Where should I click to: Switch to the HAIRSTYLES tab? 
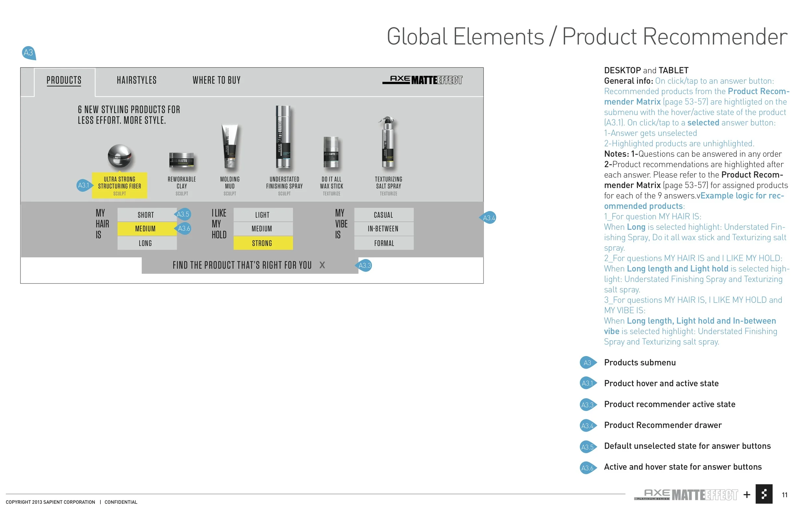coord(136,80)
